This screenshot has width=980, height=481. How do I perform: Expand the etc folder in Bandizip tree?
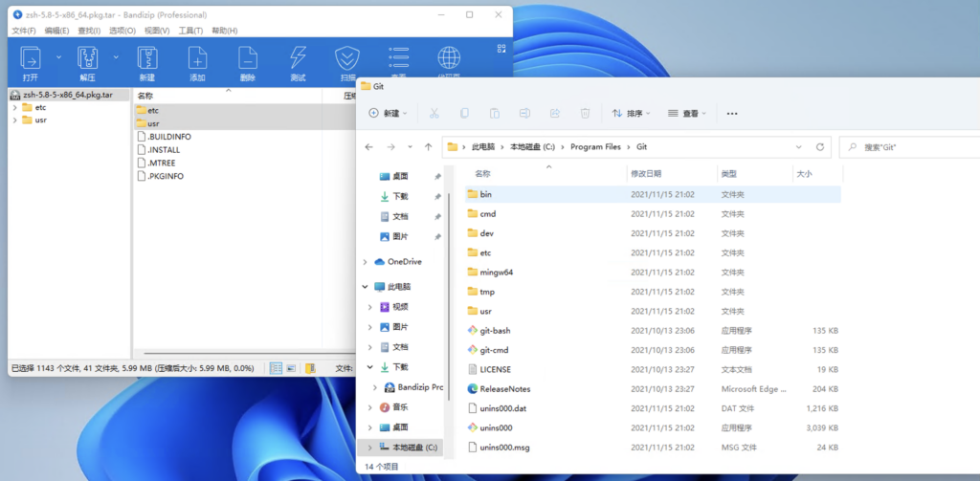tap(15, 107)
